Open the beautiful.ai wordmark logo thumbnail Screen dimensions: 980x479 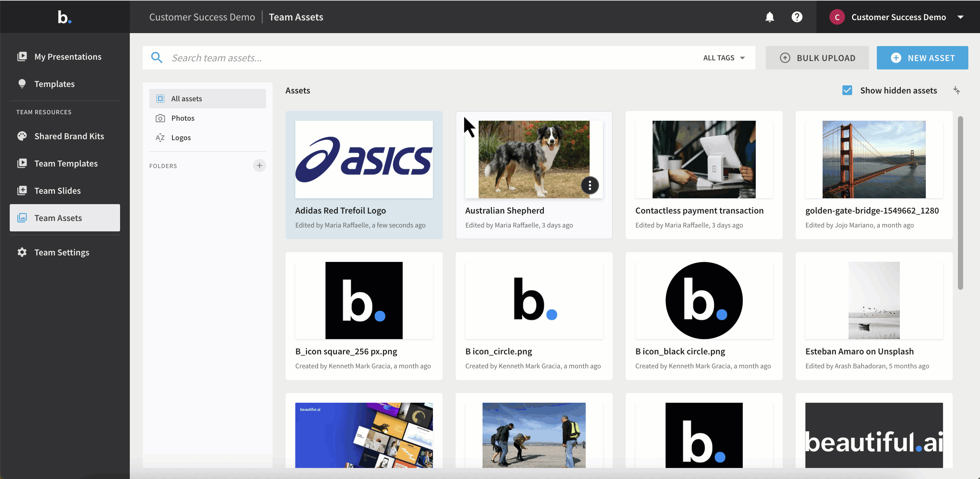[x=874, y=435]
